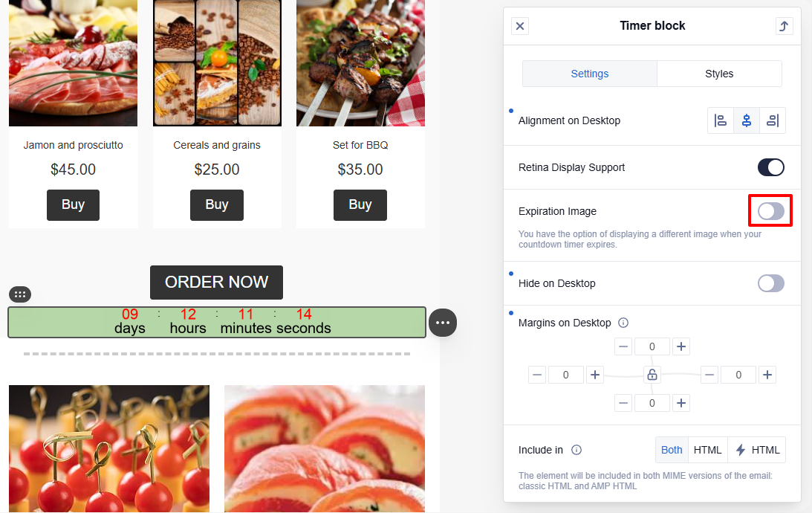Click the bottom margin value field
The width and height of the screenshot is (812, 513).
[x=652, y=403]
